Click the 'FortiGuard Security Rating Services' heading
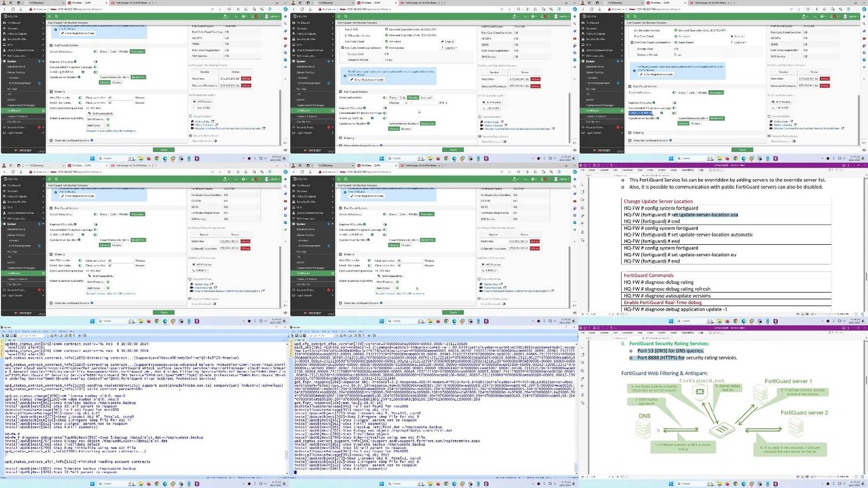The width and height of the screenshot is (868, 488). pyautogui.click(x=669, y=344)
